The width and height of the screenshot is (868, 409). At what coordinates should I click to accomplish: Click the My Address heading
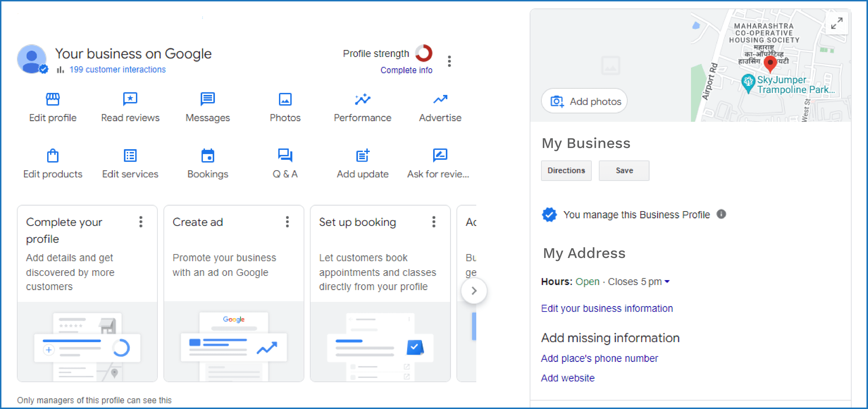point(584,253)
